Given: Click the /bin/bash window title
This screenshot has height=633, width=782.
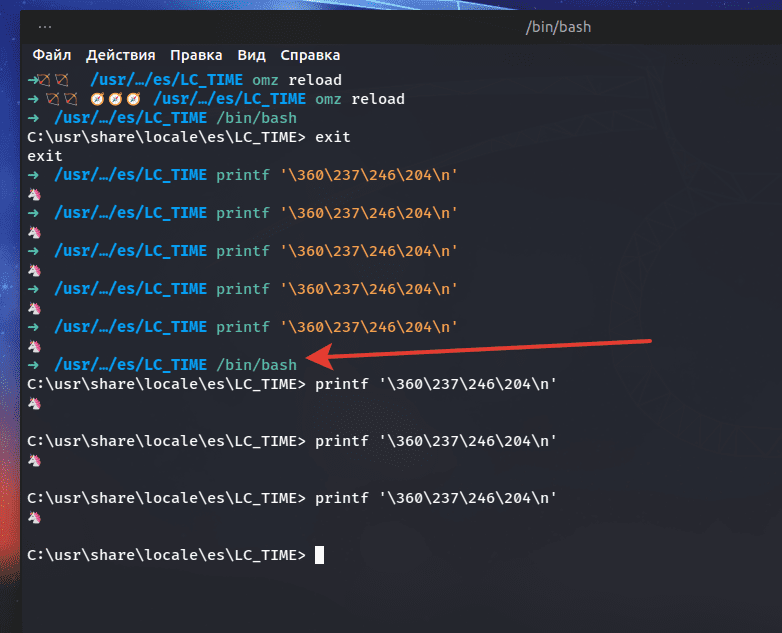Looking at the screenshot, I should (558, 27).
